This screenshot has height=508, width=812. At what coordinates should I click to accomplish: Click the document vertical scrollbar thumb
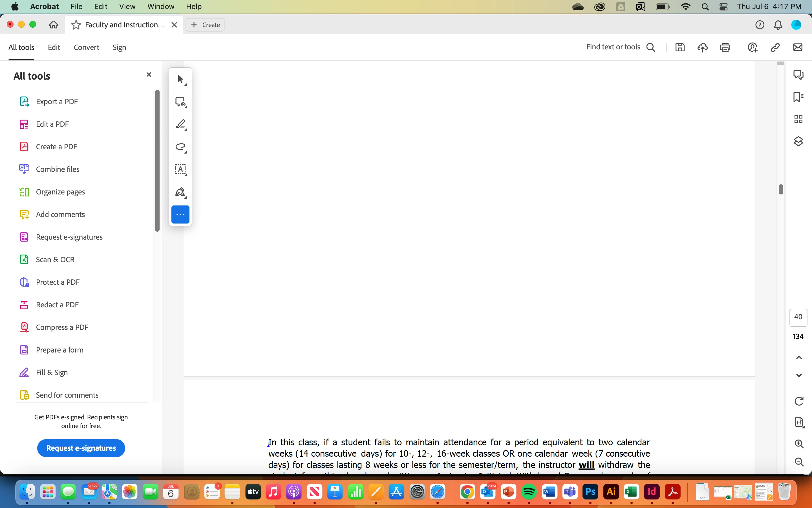(781, 189)
